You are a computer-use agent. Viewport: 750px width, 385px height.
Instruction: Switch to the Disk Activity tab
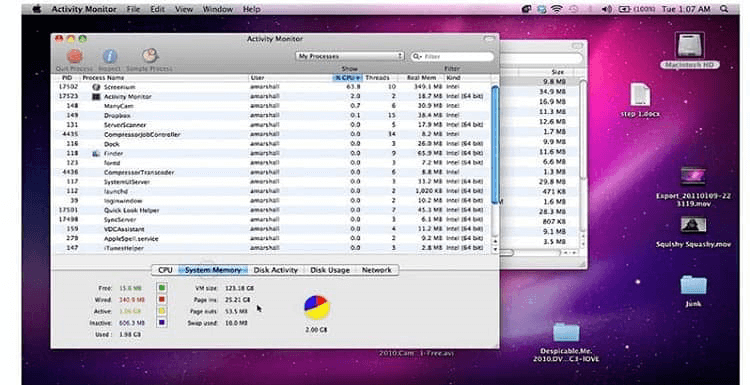point(276,270)
